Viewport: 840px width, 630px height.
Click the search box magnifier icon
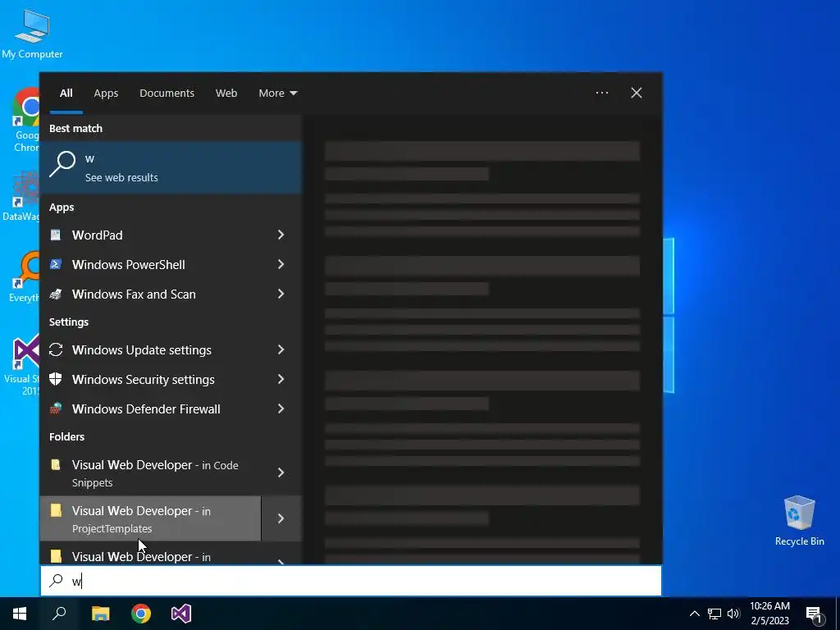tap(57, 581)
